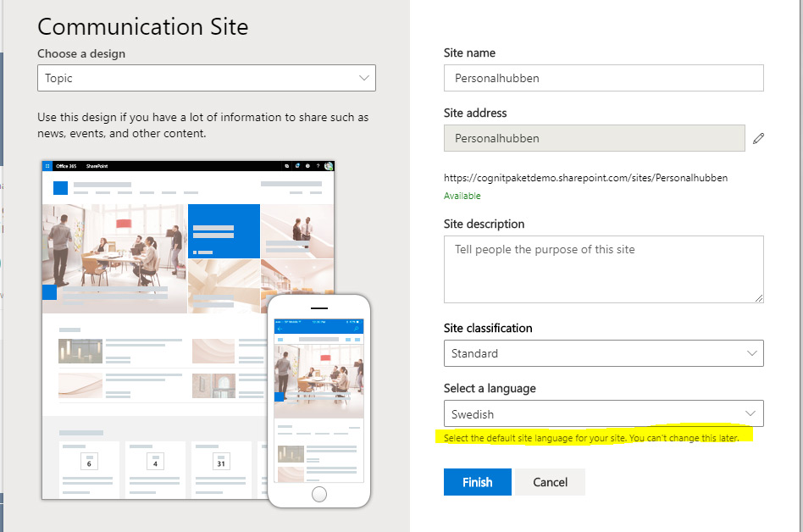Open the Select a language dropdown showing Swedish

603,413
